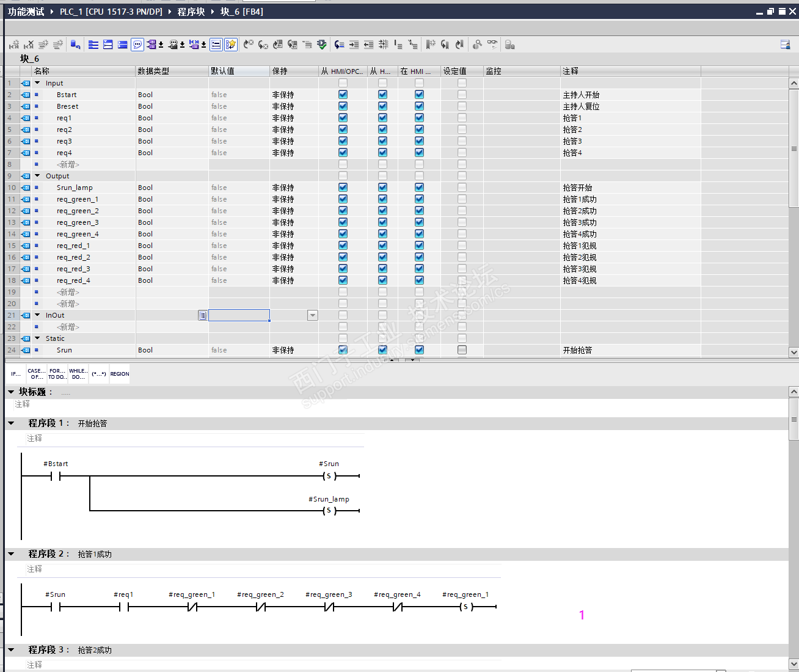
Task: Click the favorites star icon in toolbar
Action: tap(230, 45)
